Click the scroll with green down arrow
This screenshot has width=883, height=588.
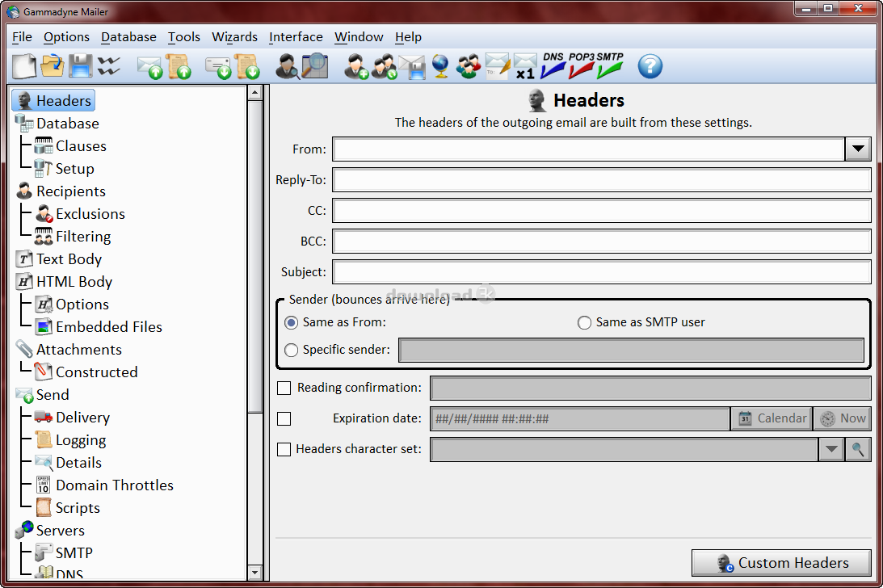pyautogui.click(x=247, y=66)
